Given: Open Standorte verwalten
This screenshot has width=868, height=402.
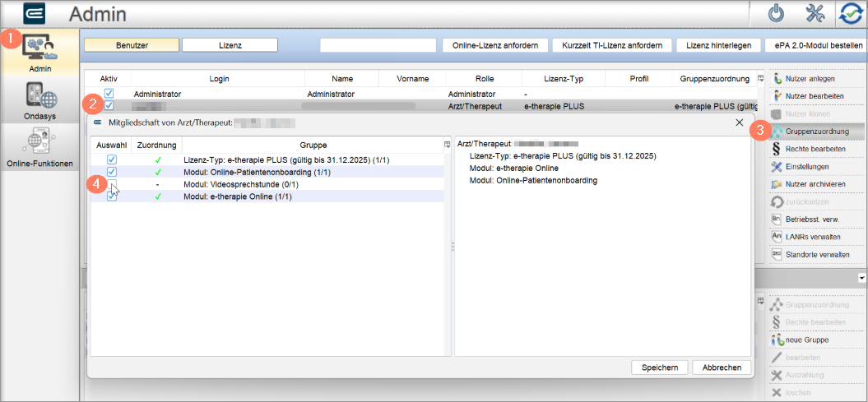Looking at the screenshot, I should coord(817,254).
